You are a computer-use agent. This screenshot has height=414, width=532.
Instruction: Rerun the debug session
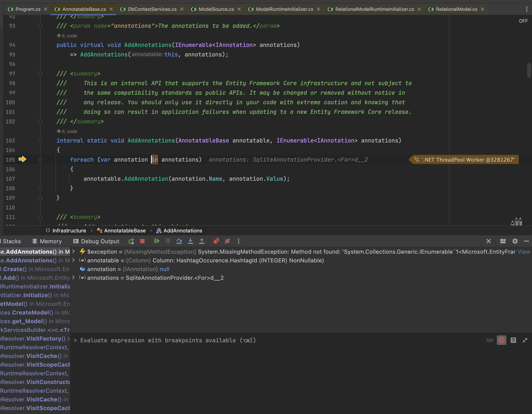click(131, 241)
